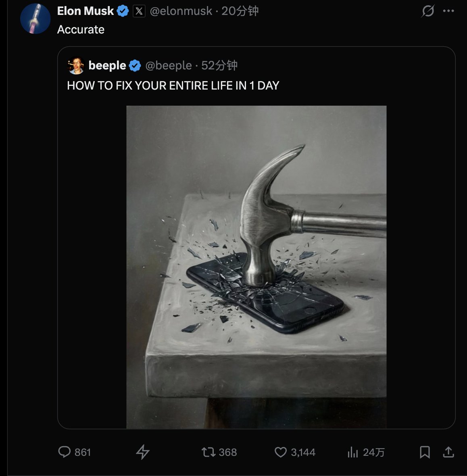Open beeple's small profile avatar

pyautogui.click(x=76, y=66)
